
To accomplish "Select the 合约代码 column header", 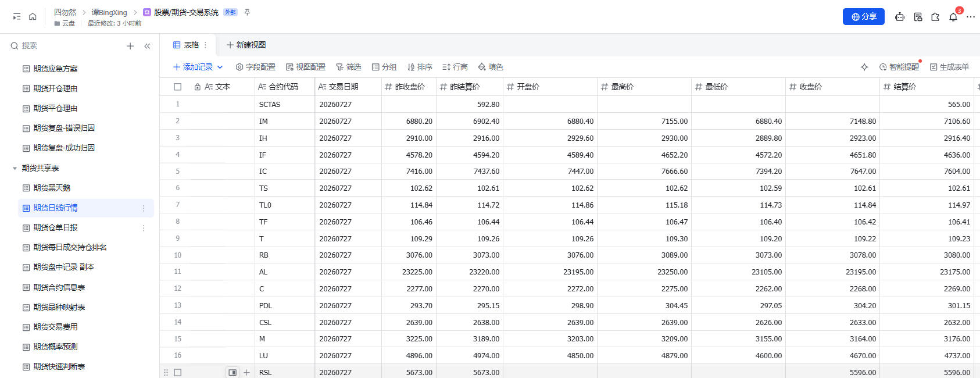I will click(x=284, y=87).
